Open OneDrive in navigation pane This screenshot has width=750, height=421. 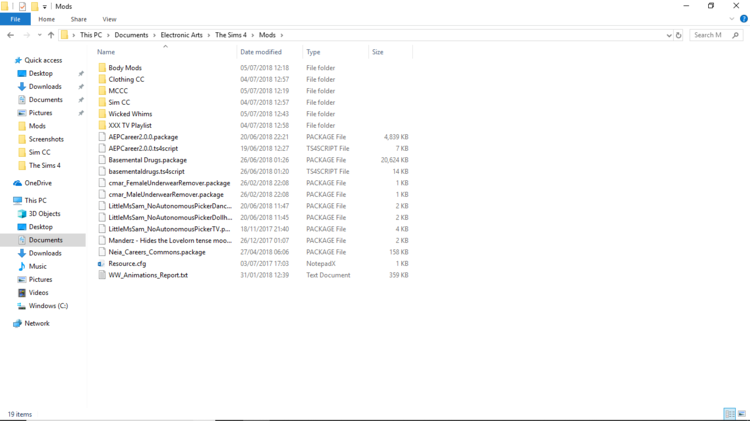[38, 183]
